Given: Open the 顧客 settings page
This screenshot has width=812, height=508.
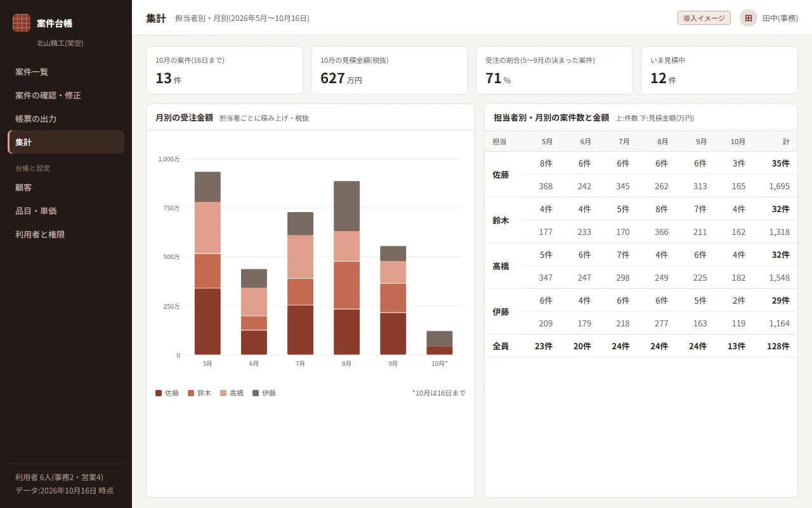Looking at the screenshot, I should (x=66, y=187).
